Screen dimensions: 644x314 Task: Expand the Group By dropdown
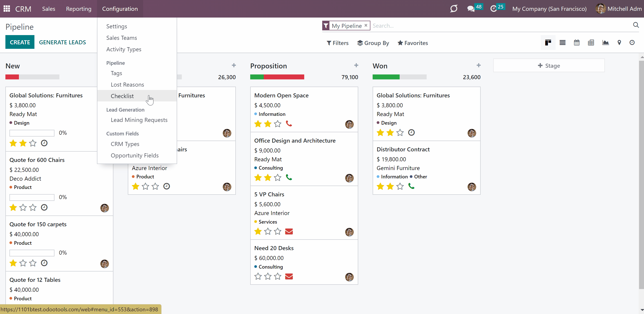click(x=373, y=43)
